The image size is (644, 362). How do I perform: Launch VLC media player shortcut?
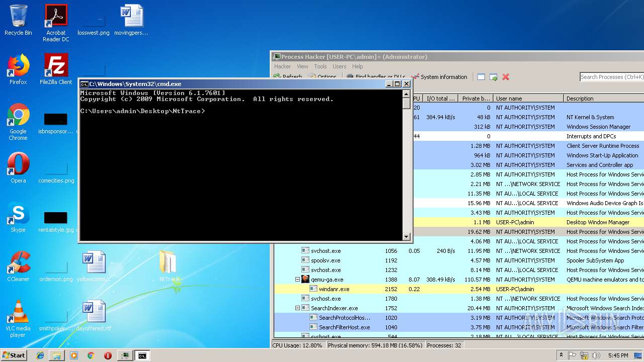(18, 319)
